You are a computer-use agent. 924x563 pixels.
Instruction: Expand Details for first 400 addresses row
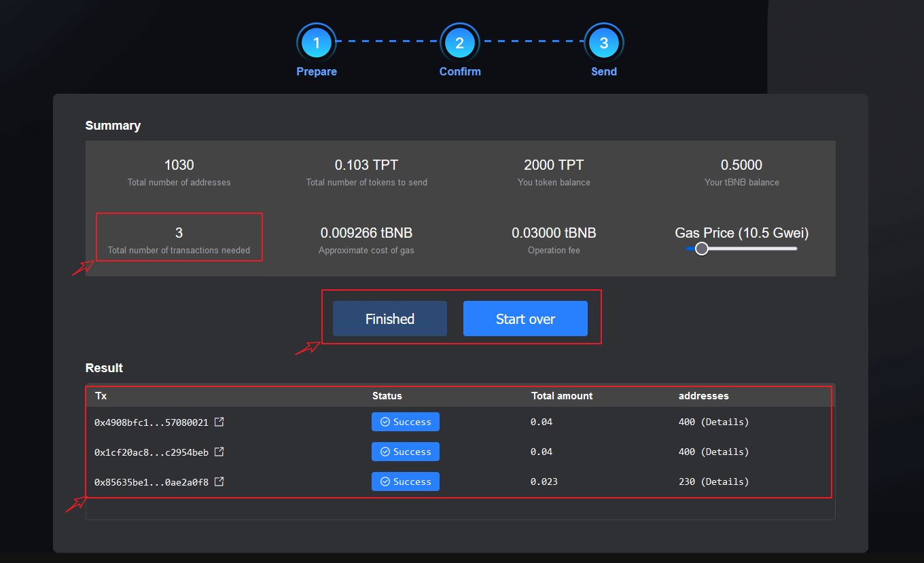[x=724, y=422]
